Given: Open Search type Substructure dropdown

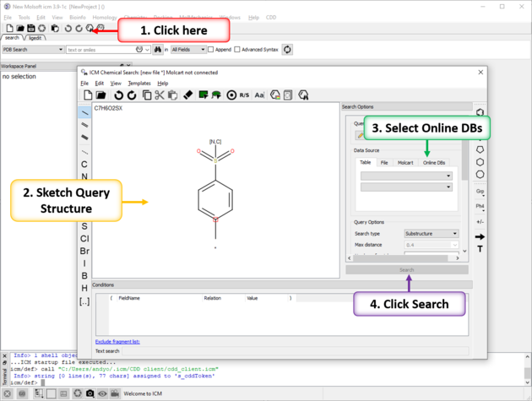Looking at the screenshot, I should (x=431, y=233).
